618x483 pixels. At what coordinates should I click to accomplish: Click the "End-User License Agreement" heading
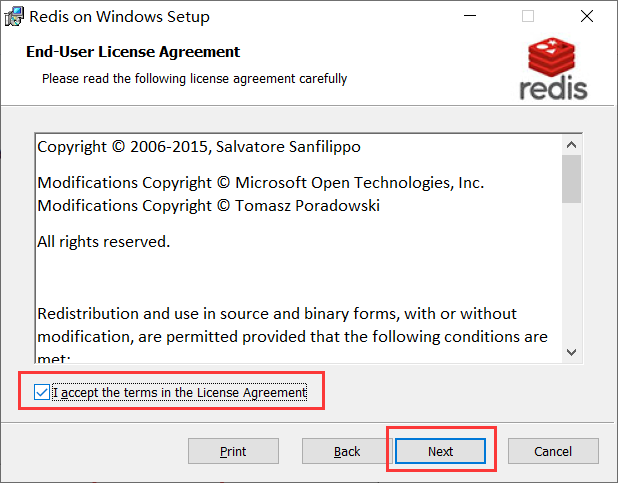point(133,52)
